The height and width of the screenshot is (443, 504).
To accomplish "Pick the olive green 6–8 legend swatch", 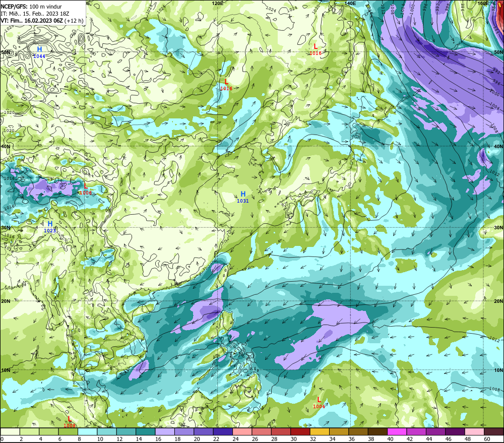I will pos(68,431).
